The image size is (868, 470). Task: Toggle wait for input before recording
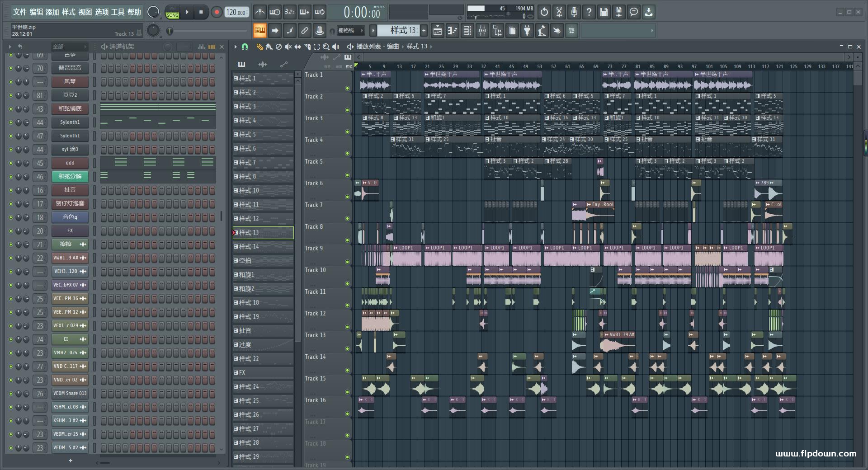click(274, 12)
